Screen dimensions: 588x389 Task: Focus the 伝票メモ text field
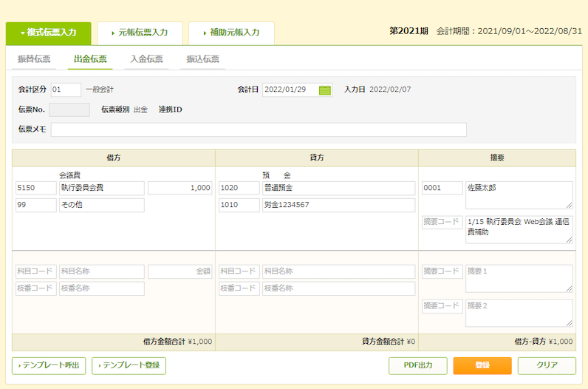(259, 129)
